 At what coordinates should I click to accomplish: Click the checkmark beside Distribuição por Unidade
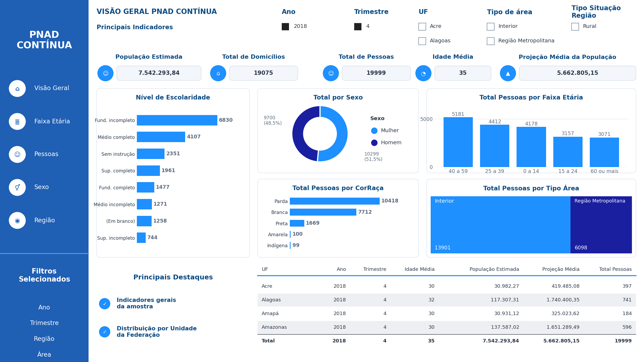105,332
